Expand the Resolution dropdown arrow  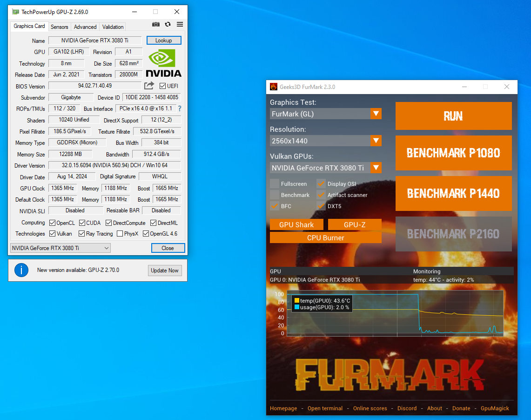[376, 141]
